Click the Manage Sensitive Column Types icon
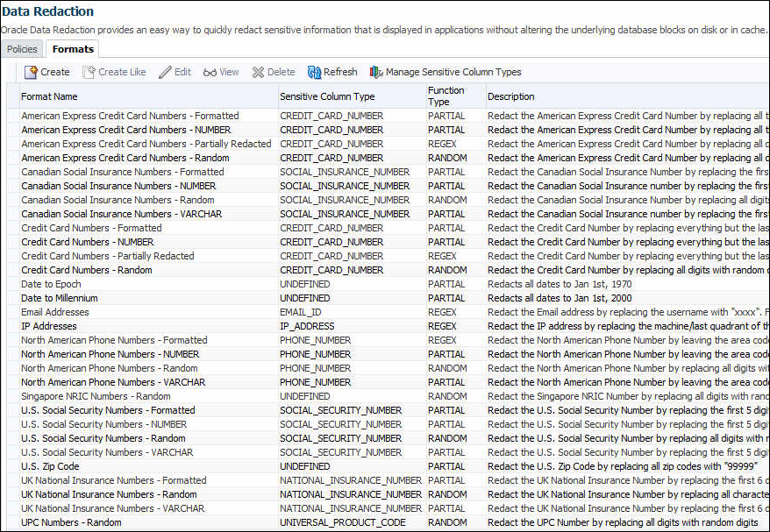Viewport: 770px width, 532px height. [376, 72]
